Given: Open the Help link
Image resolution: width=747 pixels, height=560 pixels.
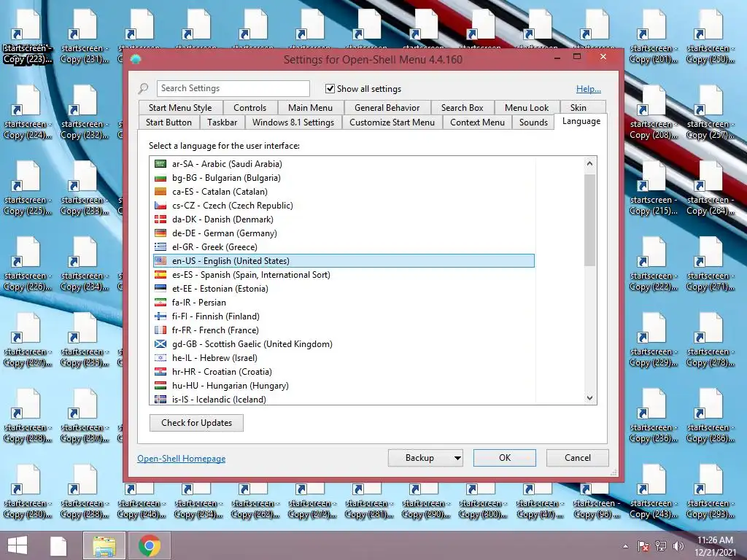Looking at the screenshot, I should 589,89.
